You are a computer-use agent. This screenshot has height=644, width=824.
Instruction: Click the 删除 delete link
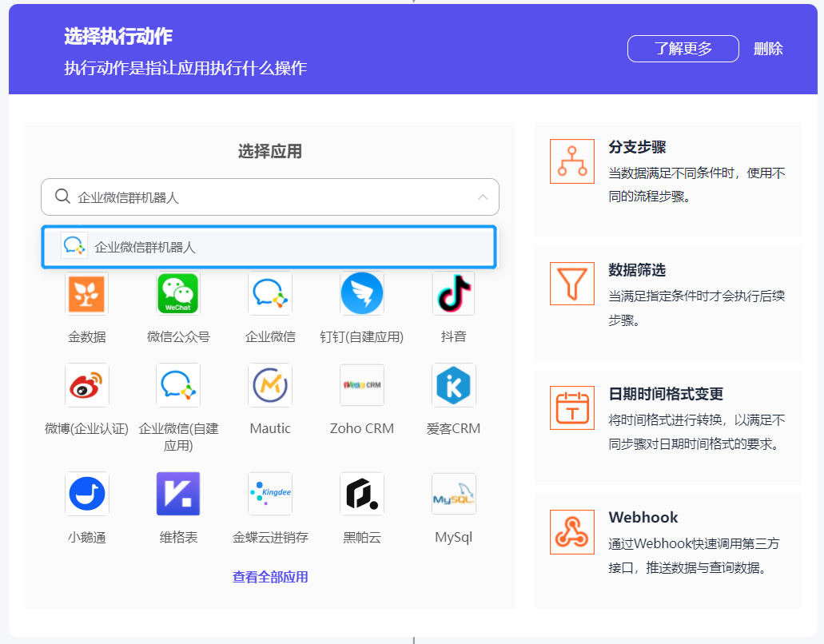[768, 49]
